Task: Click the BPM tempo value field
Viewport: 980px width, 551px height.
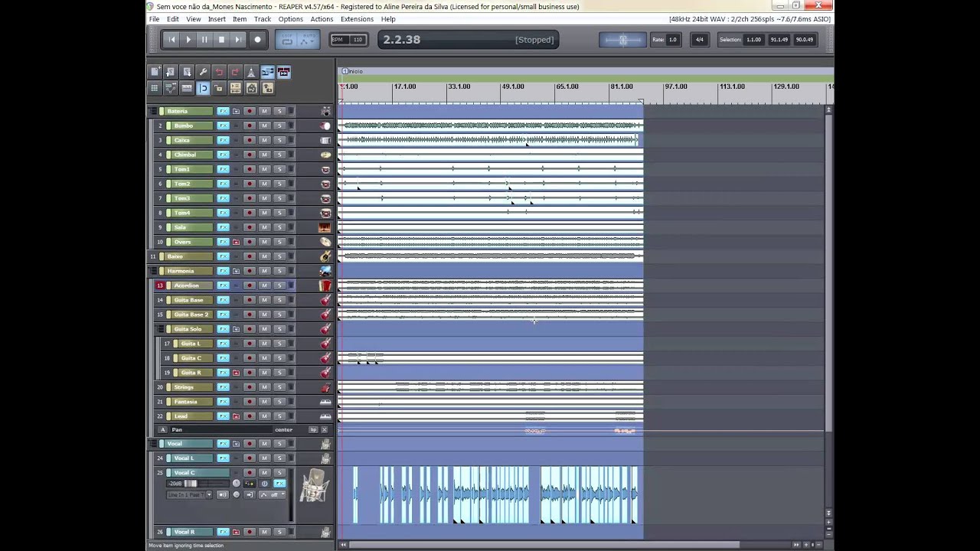Action: click(358, 40)
